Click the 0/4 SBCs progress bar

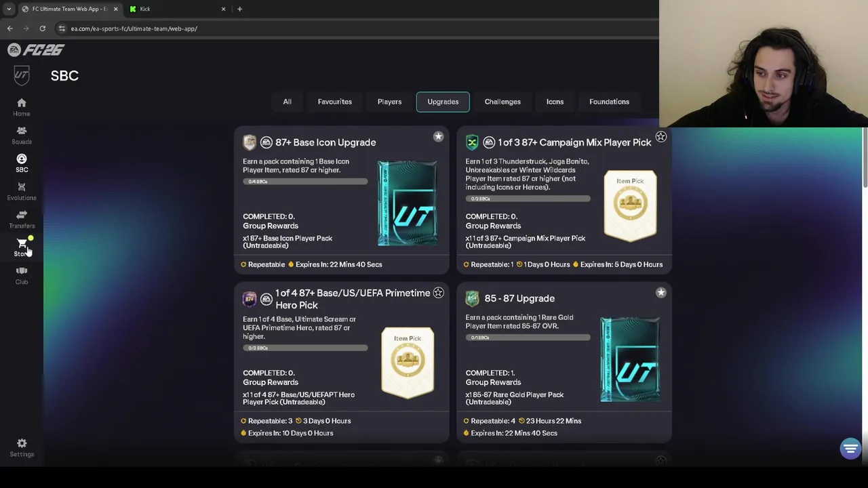coord(305,182)
